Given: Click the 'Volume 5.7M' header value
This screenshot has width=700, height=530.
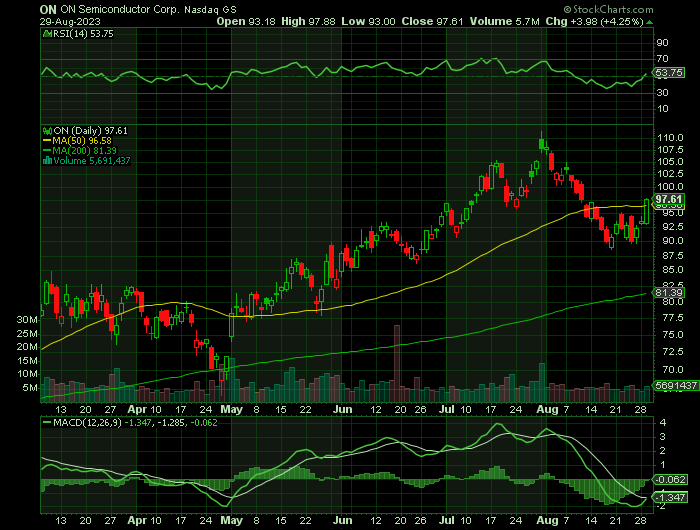Looking at the screenshot, I should pos(504,21).
